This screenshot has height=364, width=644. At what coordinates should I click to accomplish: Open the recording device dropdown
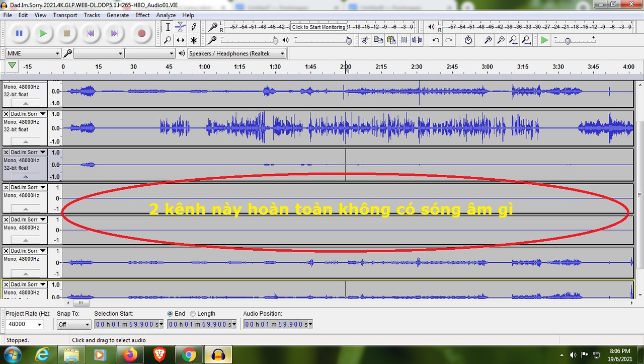pyautogui.click(x=99, y=53)
